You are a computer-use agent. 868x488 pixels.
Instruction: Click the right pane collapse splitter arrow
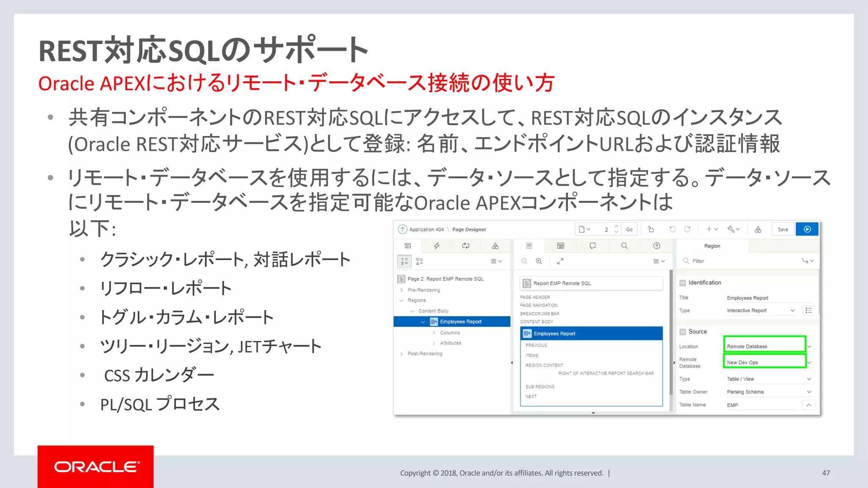[x=674, y=363]
